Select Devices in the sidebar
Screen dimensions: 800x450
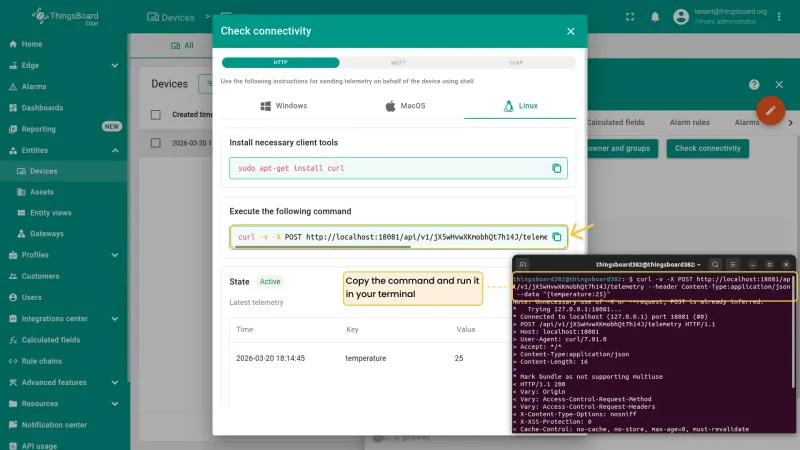(x=43, y=171)
